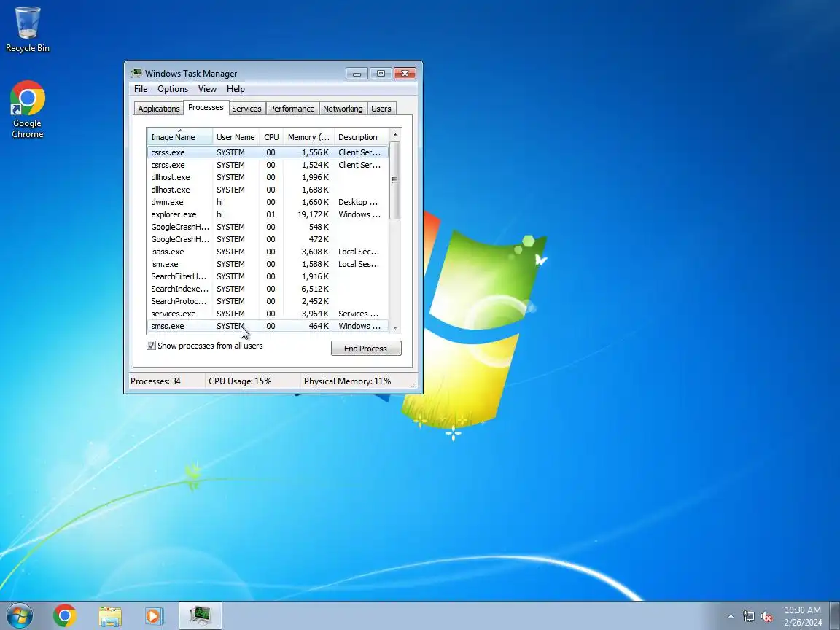Select the lsass.exe process row
Image resolution: width=840 pixels, height=630 pixels.
point(268,252)
